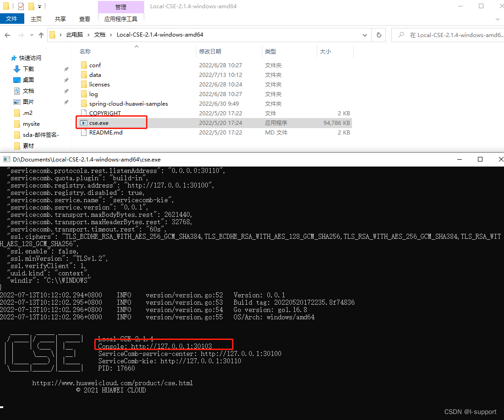
Task: Sort files by 名称 column
Action: click(x=85, y=51)
